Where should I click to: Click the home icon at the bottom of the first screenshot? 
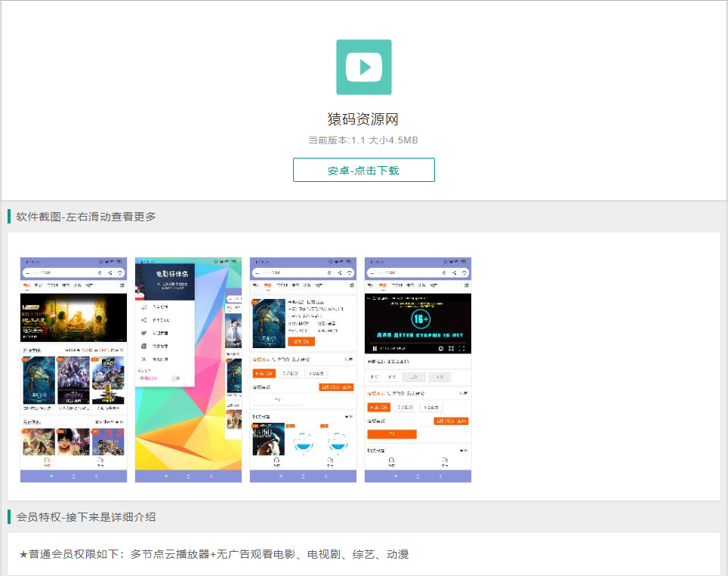tap(47, 460)
